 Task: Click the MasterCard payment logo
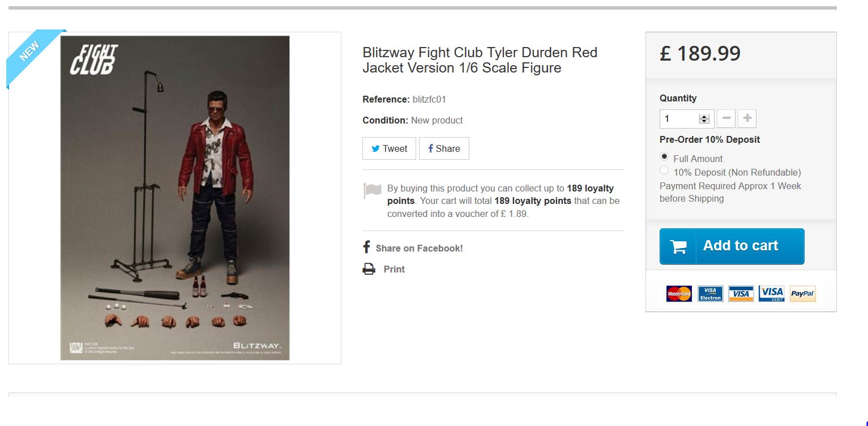click(679, 293)
